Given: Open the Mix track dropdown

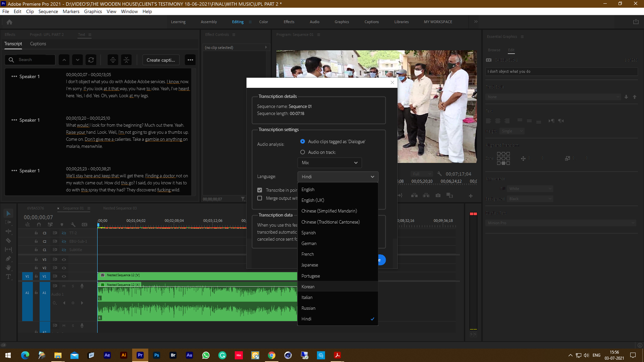Looking at the screenshot, I should point(329,163).
